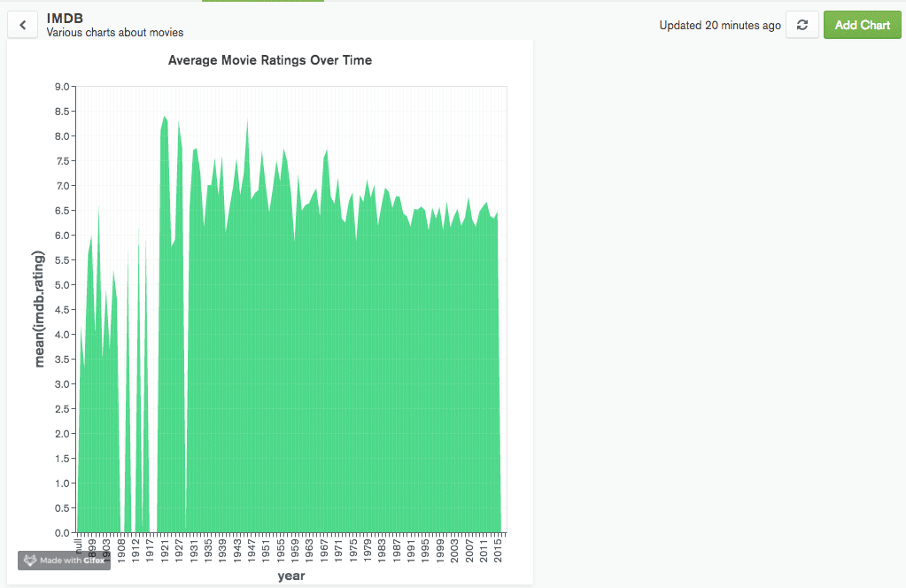Click the back arrow button
The height and width of the screenshot is (588, 906).
23,25
